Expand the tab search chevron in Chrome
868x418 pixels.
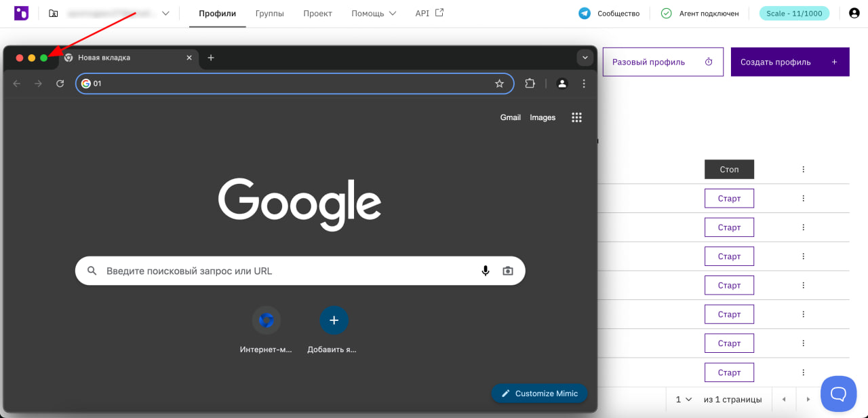pos(585,58)
